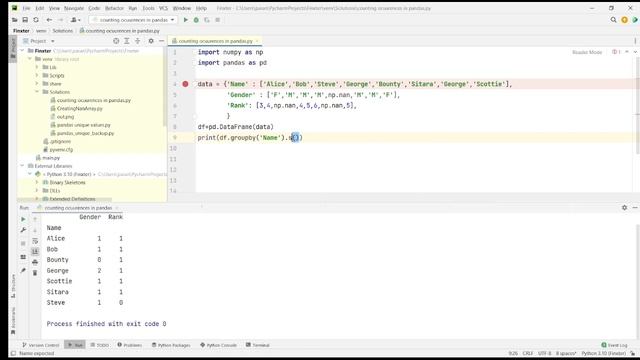Click the pin tab icon in the Run panel
This screenshot has height=360, width=640.
tap(23, 271)
